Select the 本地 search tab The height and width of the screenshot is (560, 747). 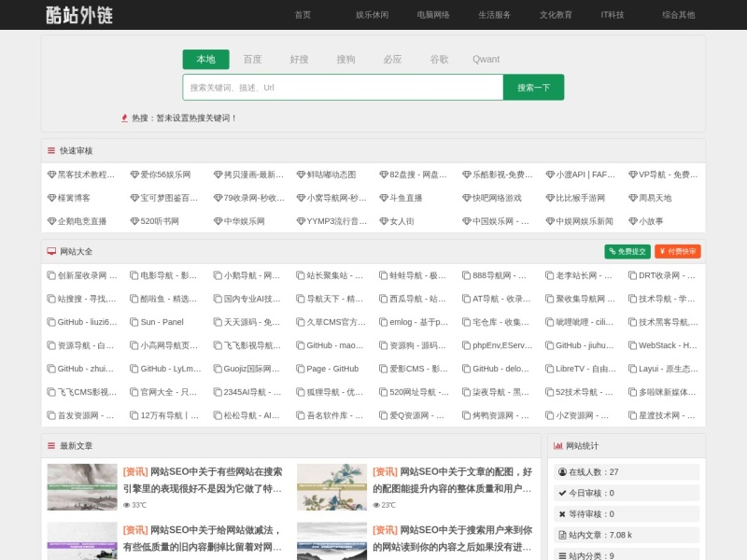(x=205, y=59)
